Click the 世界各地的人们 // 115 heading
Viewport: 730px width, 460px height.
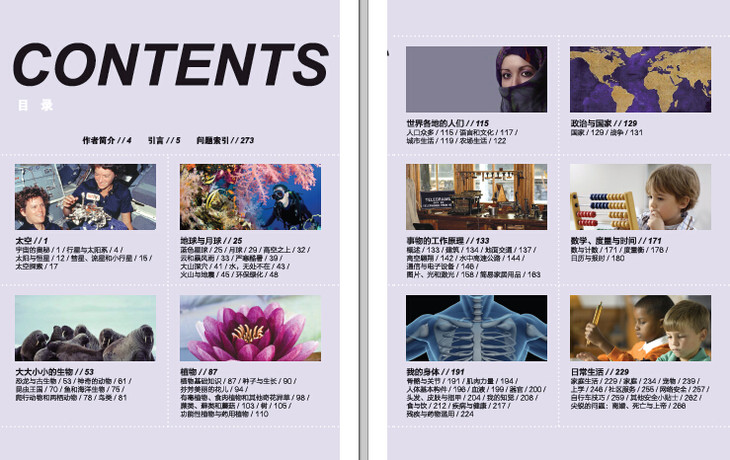447,123
